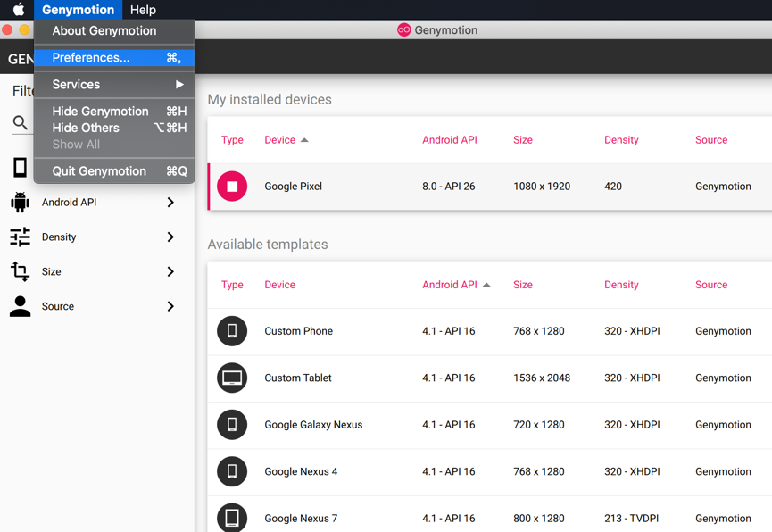Click the search magnifier icon
This screenshot has height=532, width=772.
point(20,122)
